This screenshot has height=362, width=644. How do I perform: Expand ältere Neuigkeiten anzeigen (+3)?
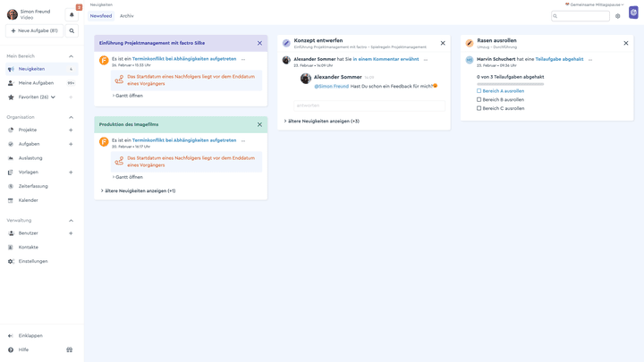pos(322,121)
